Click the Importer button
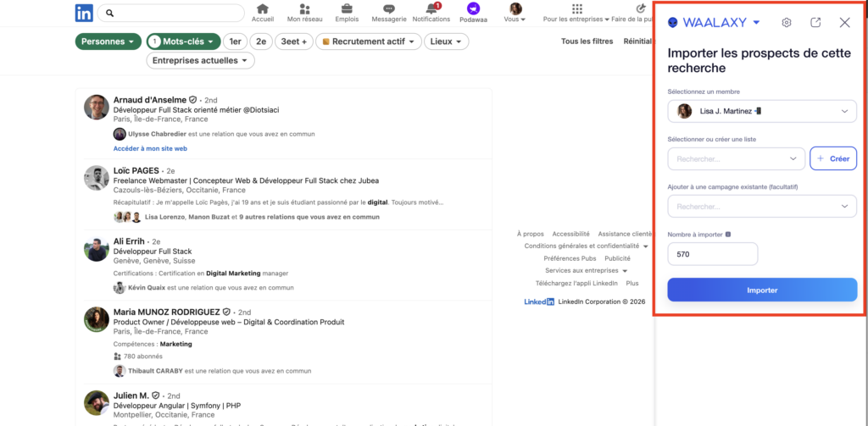 762,290
